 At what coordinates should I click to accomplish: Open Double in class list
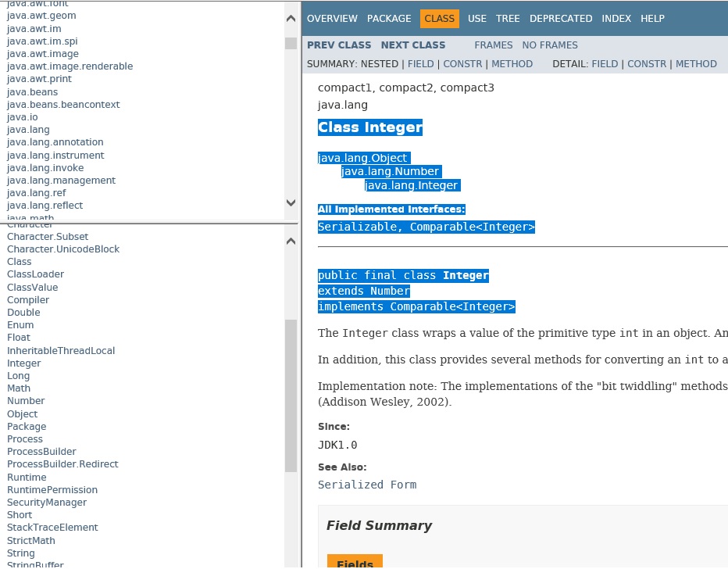pyautogui.click(x=23, y=312)
